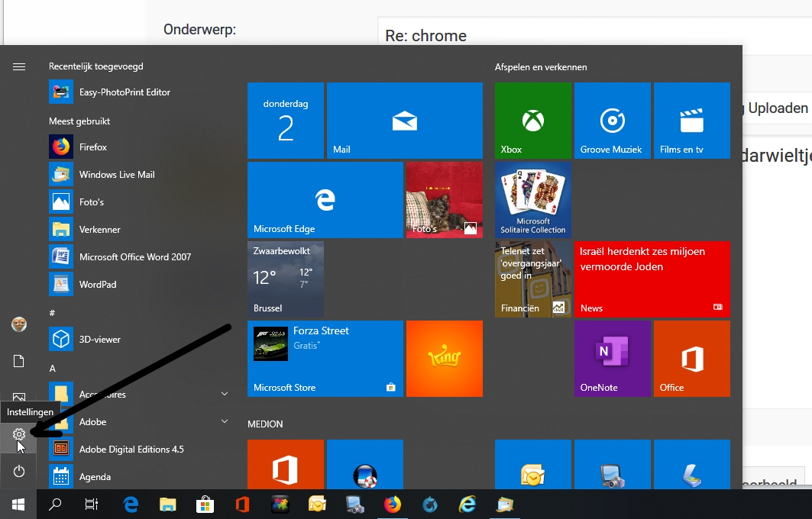The width and height of the screenshot is (812, 519).
Task: Click the Windows Start button on taskbar
Action: [x=18, y=504]
